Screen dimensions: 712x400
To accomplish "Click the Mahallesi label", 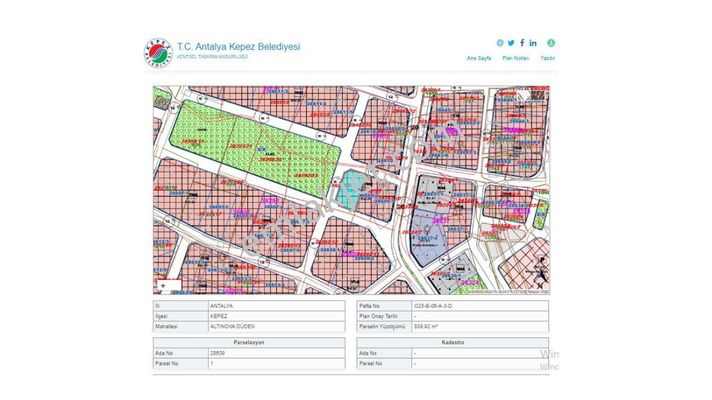I will pos(166,326).
